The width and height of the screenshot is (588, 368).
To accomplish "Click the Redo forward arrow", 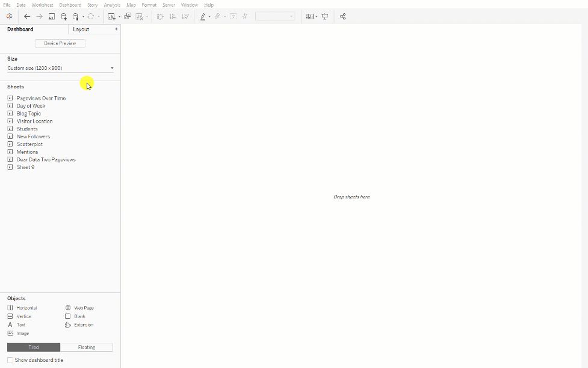I will 39,16.
